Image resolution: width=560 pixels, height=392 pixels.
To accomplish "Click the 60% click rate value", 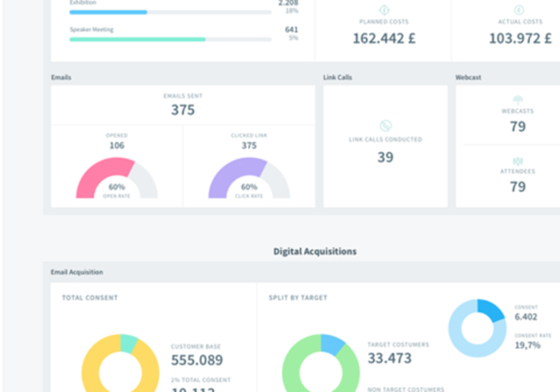I will click(249, 187).
